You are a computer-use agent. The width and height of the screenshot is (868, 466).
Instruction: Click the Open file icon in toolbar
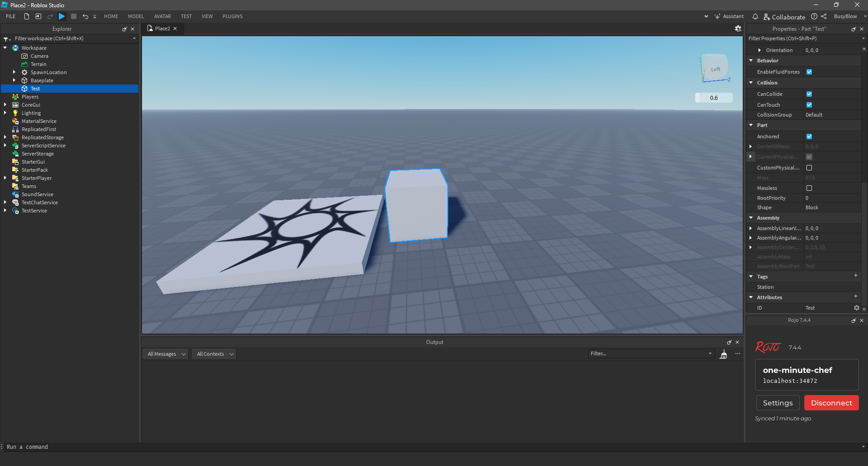coord(38,16)
